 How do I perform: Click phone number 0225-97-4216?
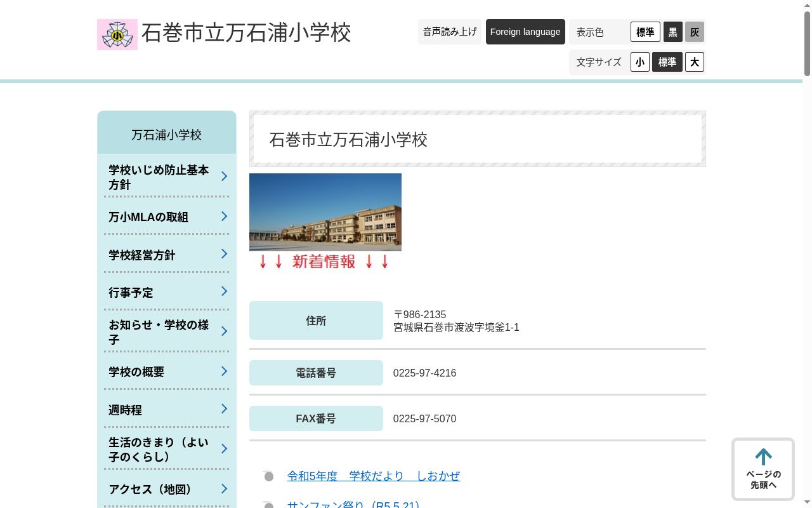pos(424,373)
